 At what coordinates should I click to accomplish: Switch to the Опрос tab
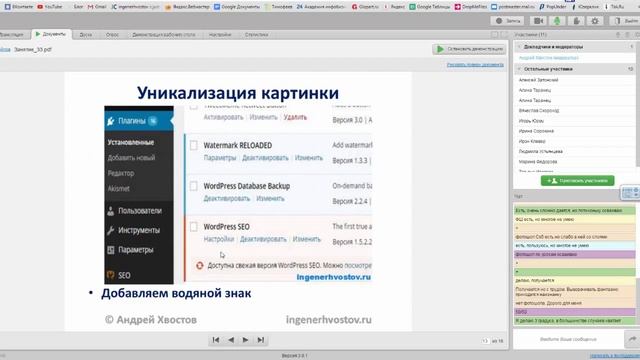tap(112, 35)
